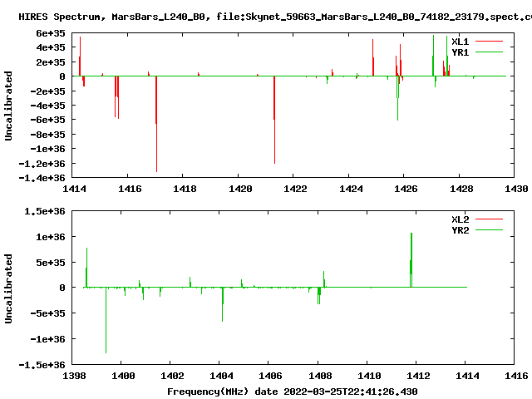The image size is (532, 399).
Task: Click the 1420 tick label on top plot
Action: pyautogui.click(x=240, y=189)
